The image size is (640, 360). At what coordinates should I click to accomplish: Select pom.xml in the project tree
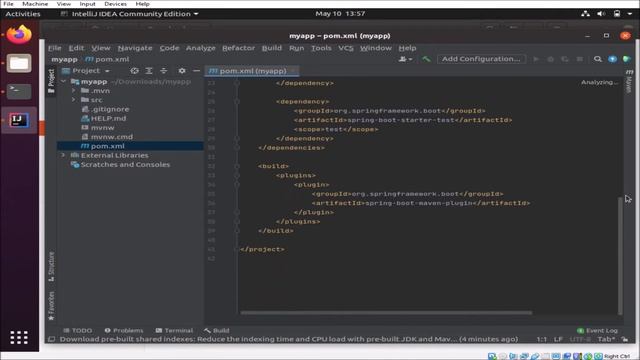pos(131,146)
